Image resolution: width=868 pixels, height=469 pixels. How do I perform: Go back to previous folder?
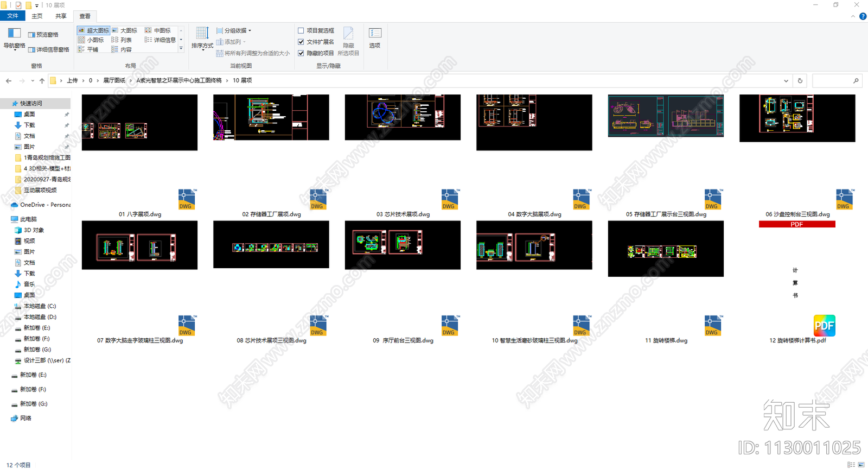(x=9, y=81)
